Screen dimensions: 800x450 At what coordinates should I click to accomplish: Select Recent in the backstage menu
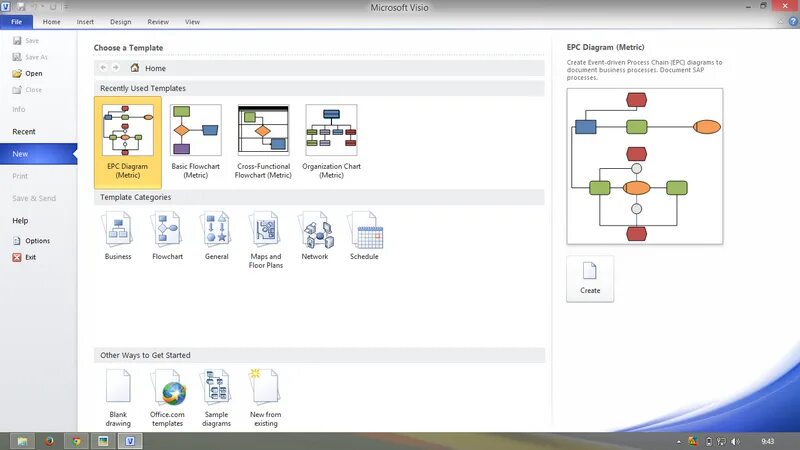click(24, 131)
